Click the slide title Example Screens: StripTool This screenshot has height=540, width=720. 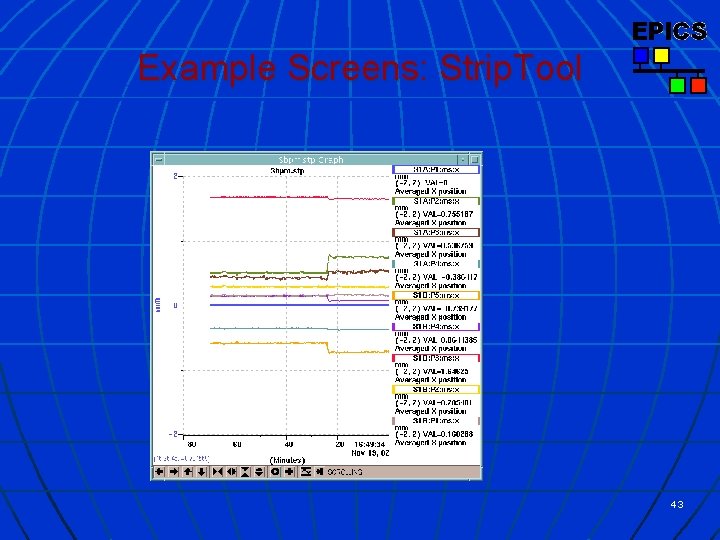tap(360, 68)
